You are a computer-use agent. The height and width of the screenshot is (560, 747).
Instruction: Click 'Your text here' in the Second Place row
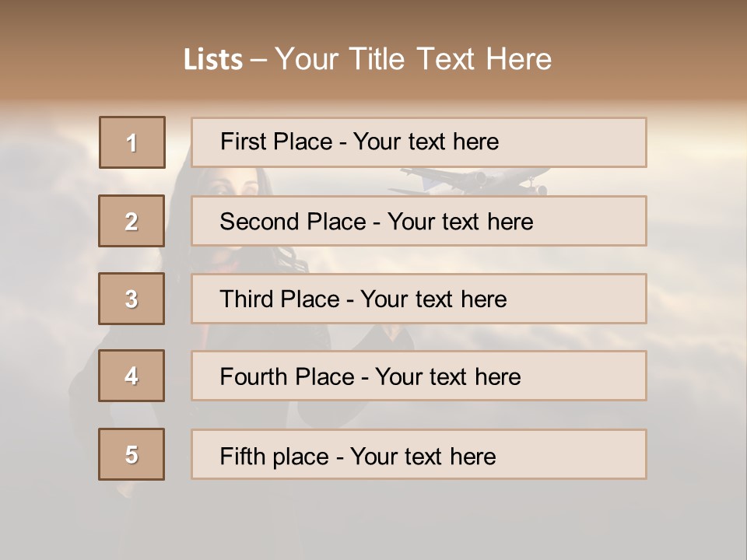point(460,222)
